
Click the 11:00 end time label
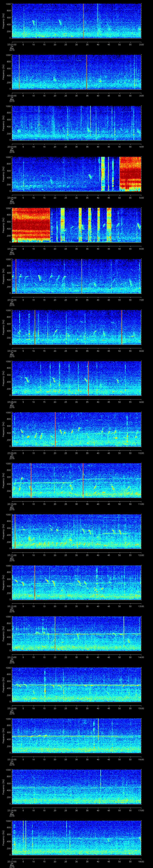pyautogui.click(x=141, y=504)
